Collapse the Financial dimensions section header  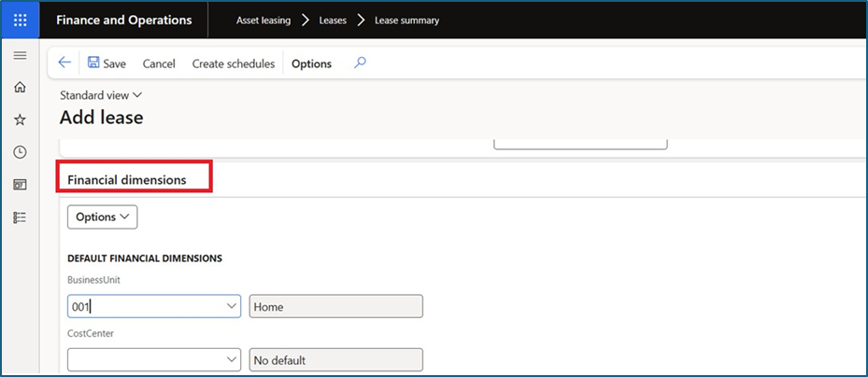[127, 178]
